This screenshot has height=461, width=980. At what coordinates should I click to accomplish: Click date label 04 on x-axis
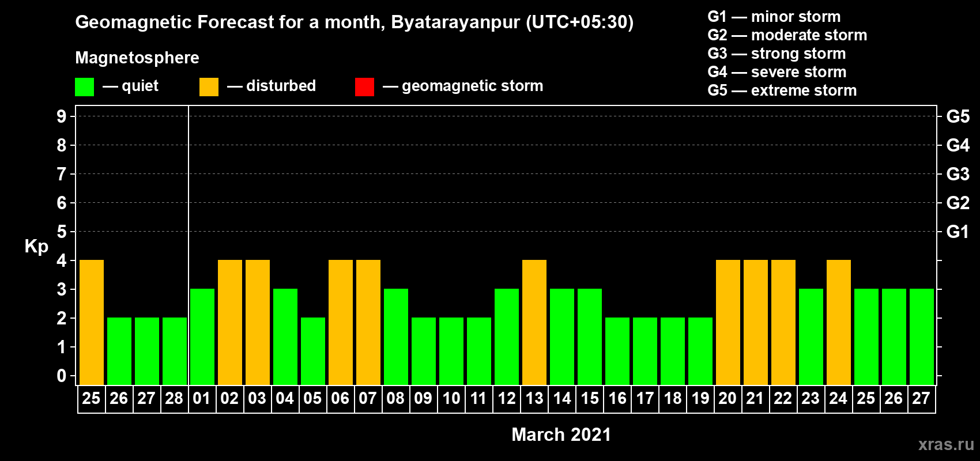pyautogui.click(x=285, y=399)
